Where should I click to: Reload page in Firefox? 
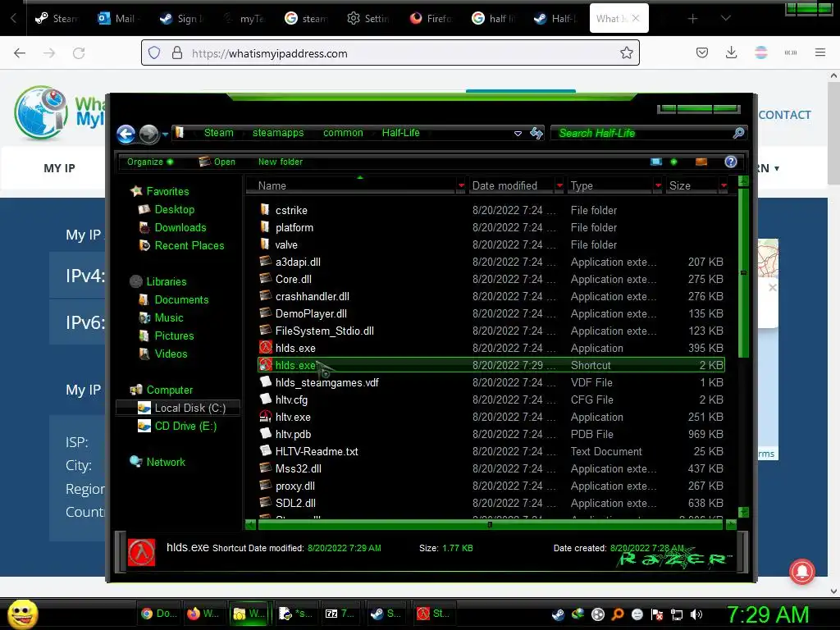click(79, 52)
